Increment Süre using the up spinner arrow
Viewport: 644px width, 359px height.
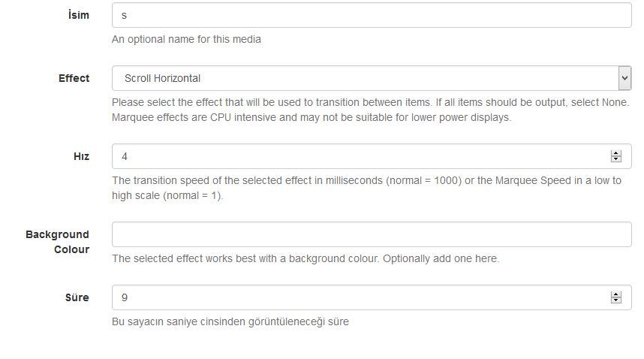(616, 294)
